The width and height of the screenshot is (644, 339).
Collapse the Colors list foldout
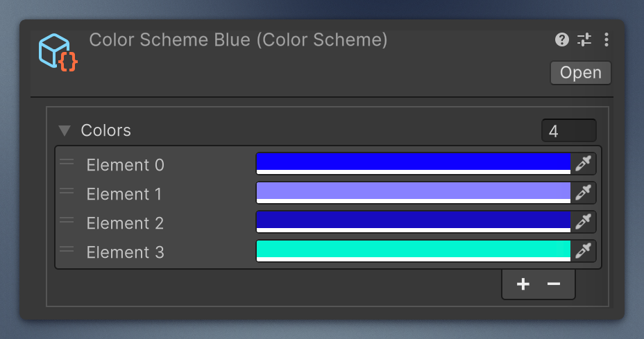click(65, 130)
